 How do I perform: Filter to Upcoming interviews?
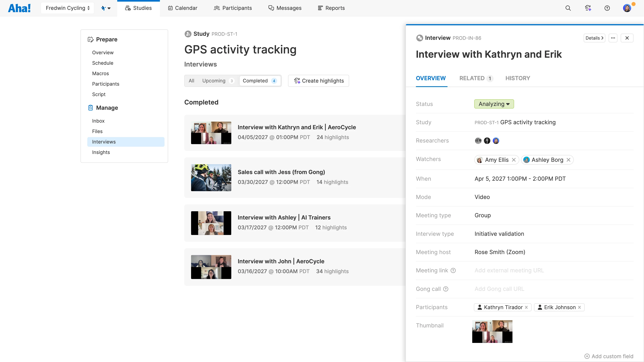click(218, 81)
